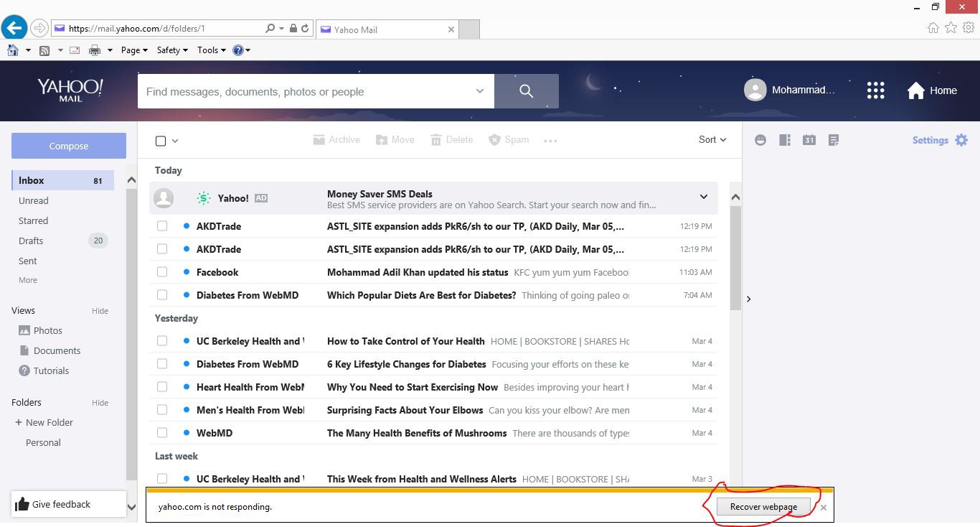Open the Calendar 31 icon in right panel
980x527 pixels.
click(809, 140)
